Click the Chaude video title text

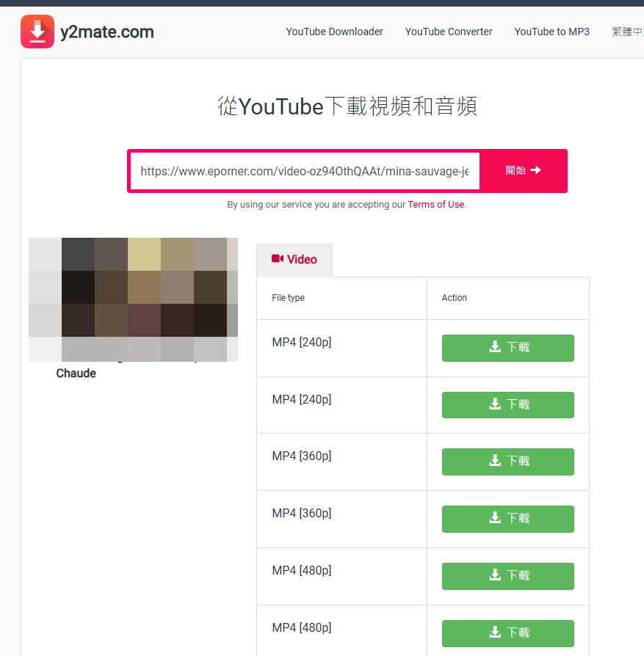[x=76, y=373]
